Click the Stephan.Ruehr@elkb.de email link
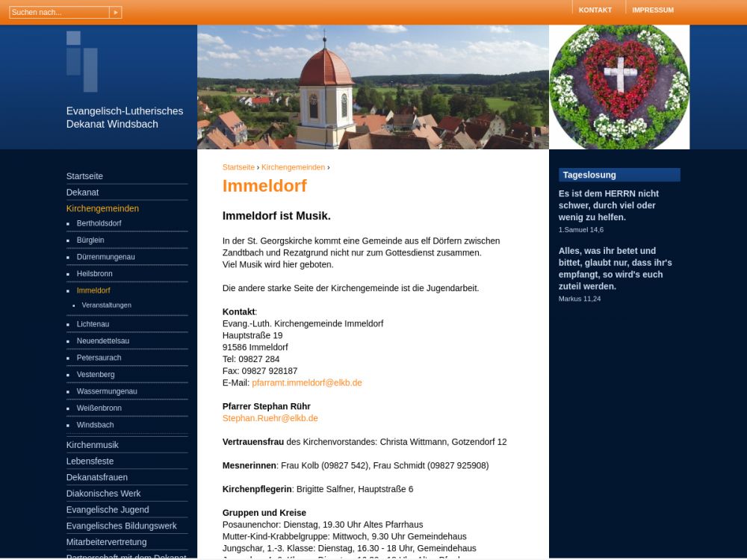 tap(270, 418)
